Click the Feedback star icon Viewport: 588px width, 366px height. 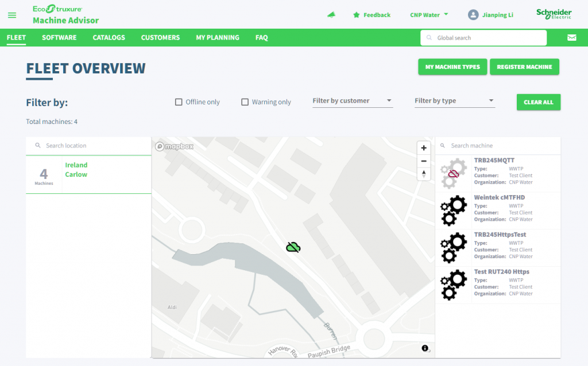[x=356, y=15]
